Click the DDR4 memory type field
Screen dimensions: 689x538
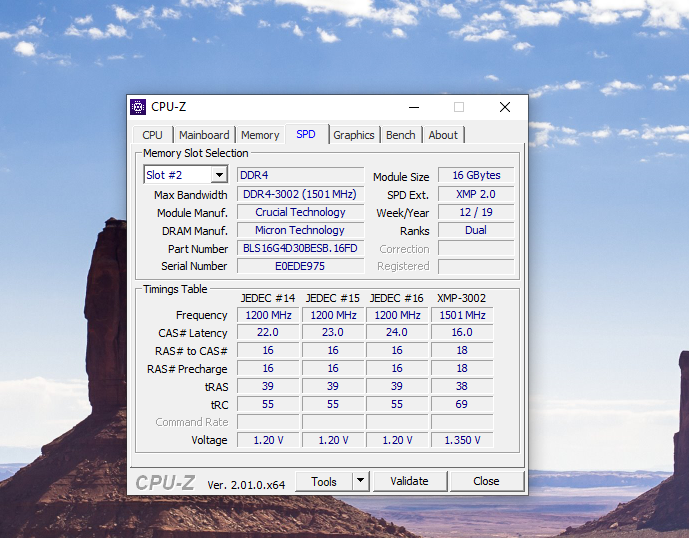point(301,175)
